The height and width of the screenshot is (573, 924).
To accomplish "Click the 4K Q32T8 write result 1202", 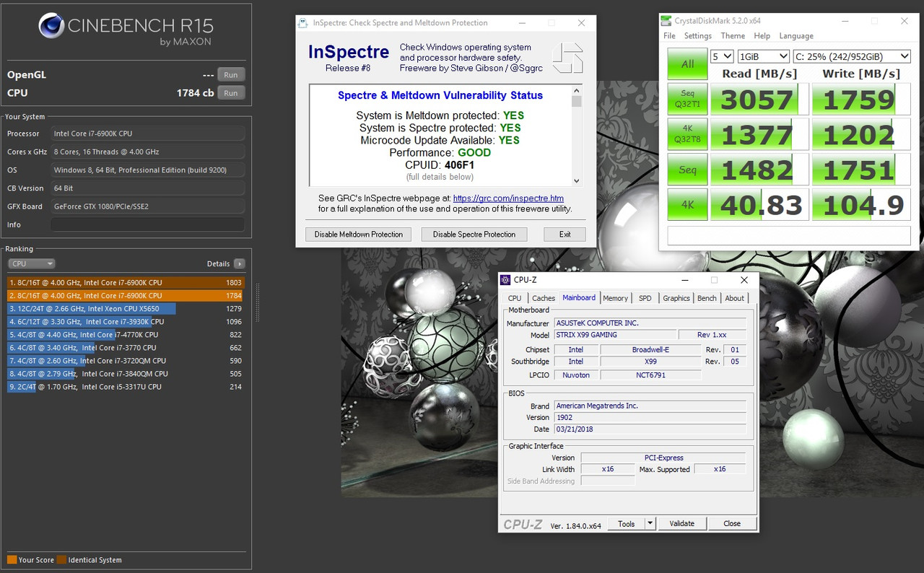I will (x=860, y=135).
